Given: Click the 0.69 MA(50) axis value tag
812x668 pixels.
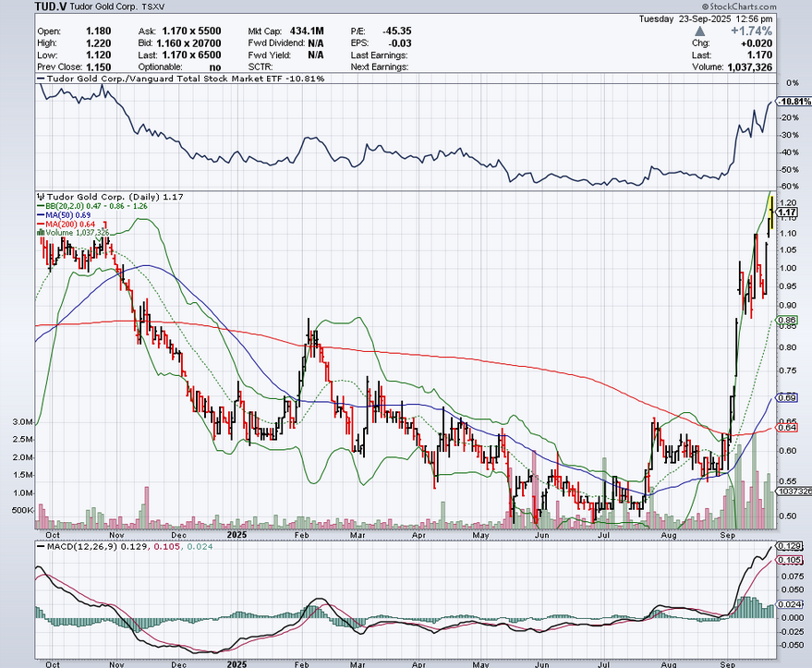Looking at the screenshot, I should (787, 397).
